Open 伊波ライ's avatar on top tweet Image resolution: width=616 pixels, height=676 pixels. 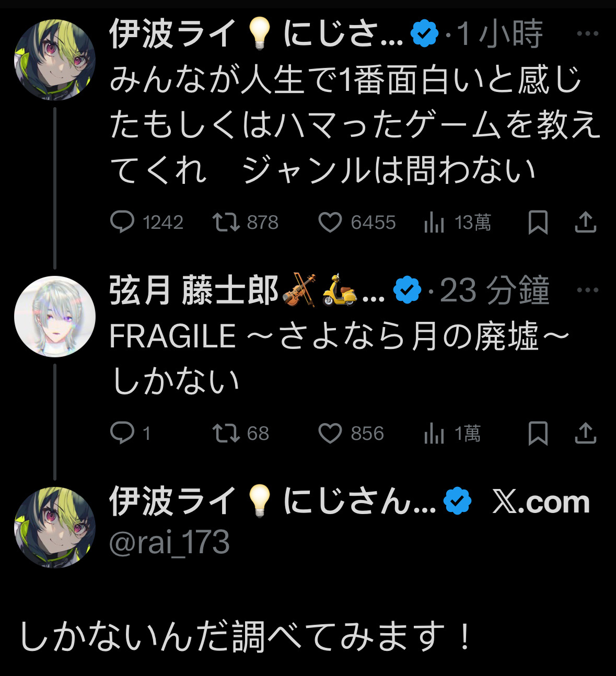click(x=55, y=60)
